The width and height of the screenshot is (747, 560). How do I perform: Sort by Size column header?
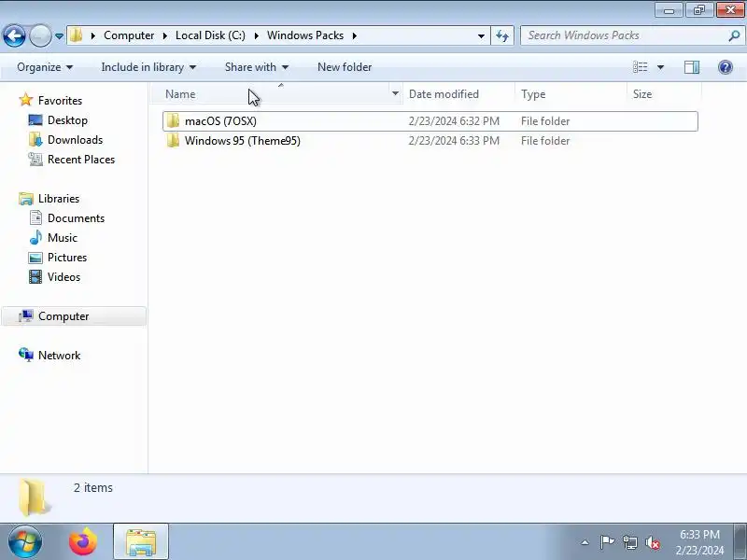(664, 94)
